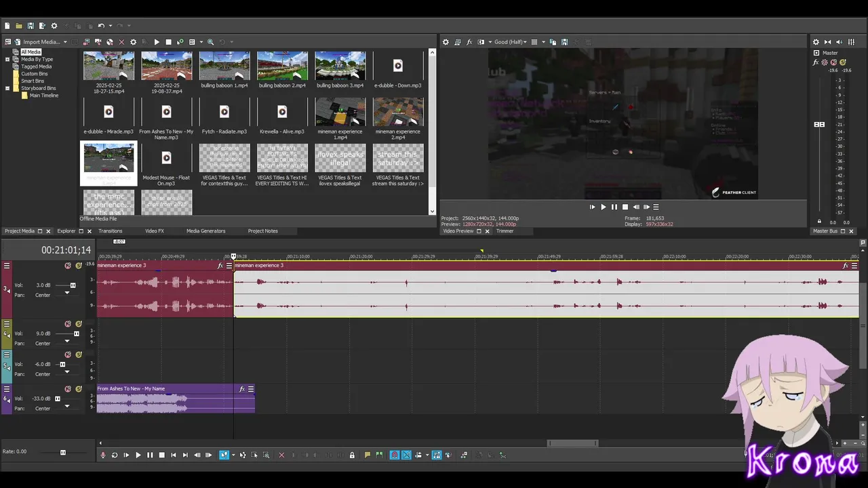Close the Project Media panel
The width and height of the screenshot is (868, 488).
(x=47, y=231)
